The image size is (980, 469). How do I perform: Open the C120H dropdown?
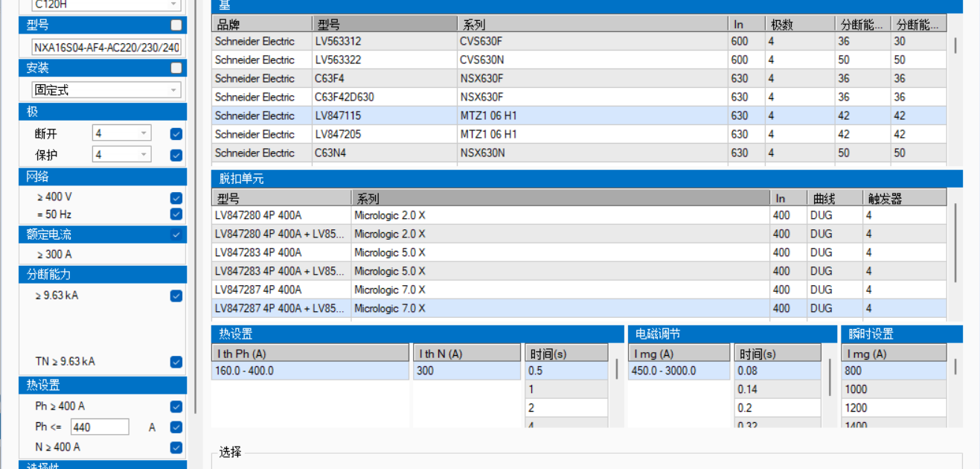point(106,4)
